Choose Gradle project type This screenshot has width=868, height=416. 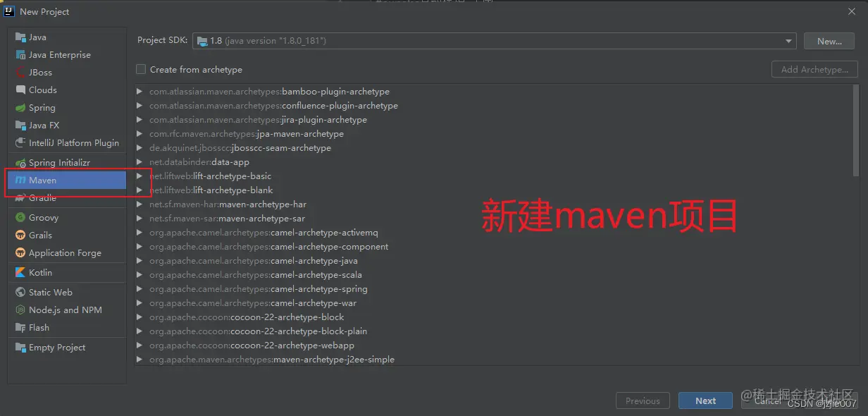point(67,198)
